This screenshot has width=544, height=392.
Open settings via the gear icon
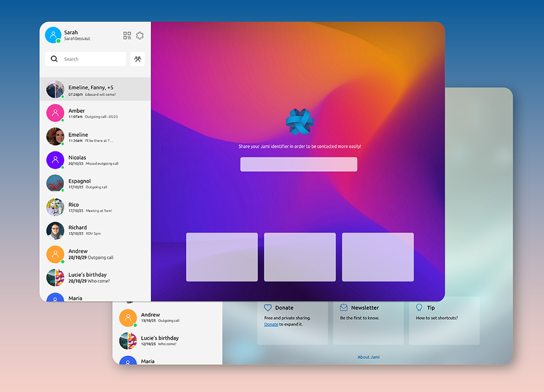(x=140, y=36)
